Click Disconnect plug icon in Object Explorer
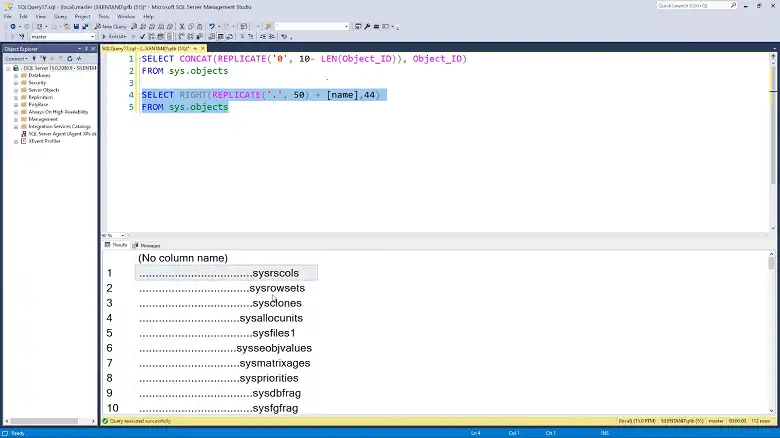The height and width of the screenshot is (438, 780). [44, 59]
